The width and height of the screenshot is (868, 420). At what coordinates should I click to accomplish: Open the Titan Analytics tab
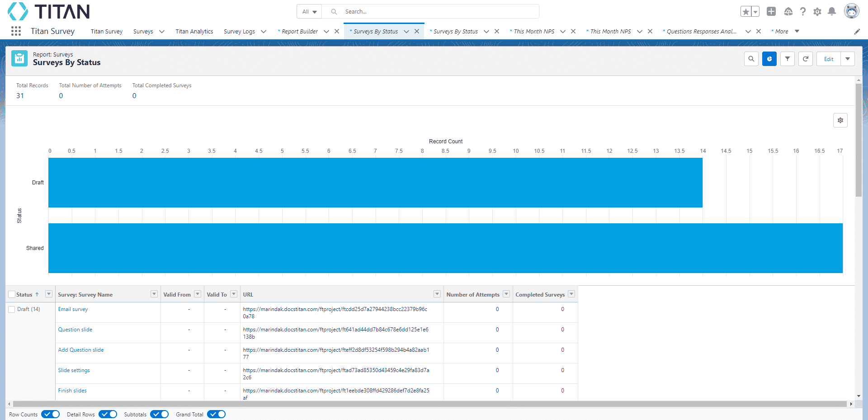[194, 32]
